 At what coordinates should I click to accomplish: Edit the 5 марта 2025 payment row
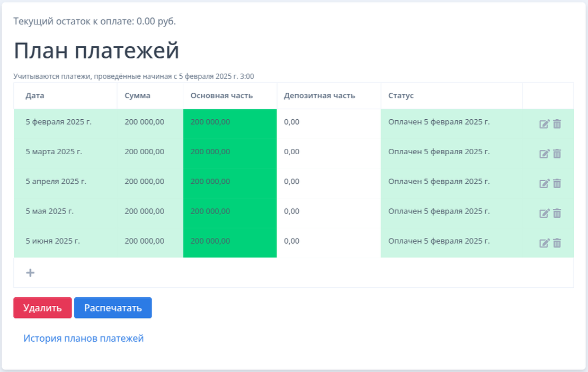click(544, 154)
